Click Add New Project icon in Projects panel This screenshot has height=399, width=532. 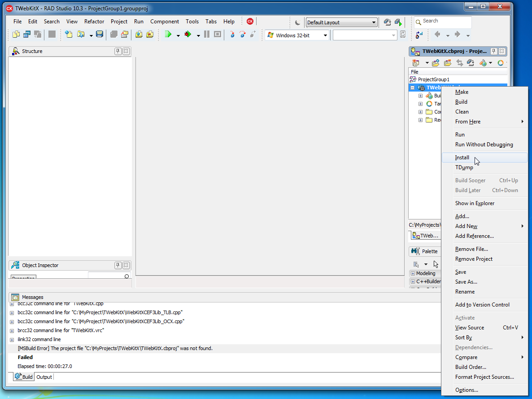pyautogui.click(x=416, y=63)
